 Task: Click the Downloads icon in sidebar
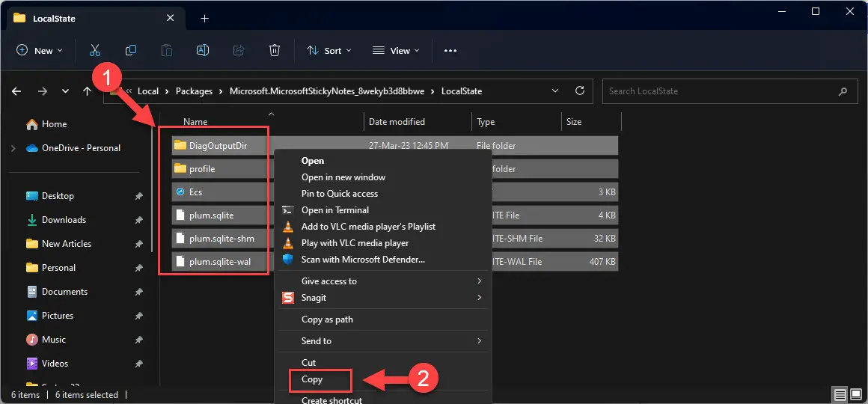[x=32, y=220]
